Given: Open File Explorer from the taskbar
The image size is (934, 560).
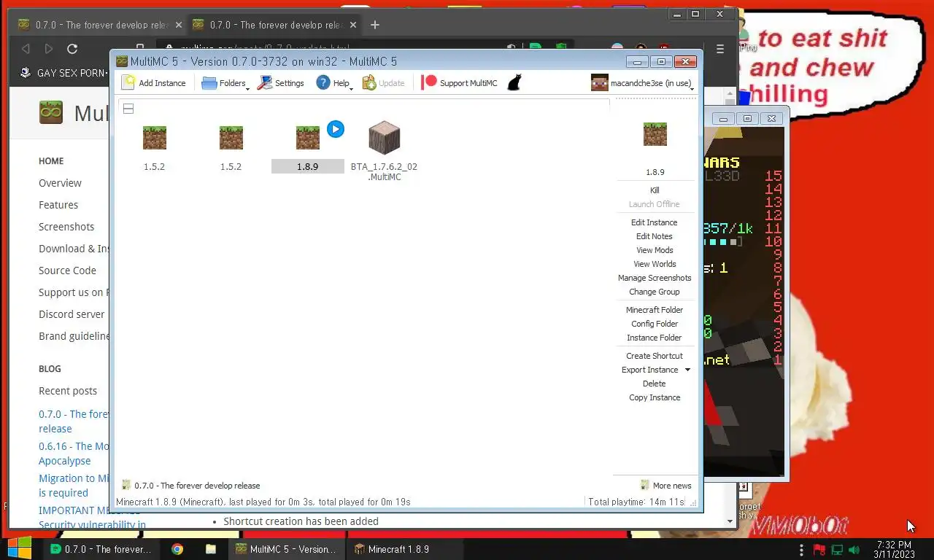Looking at the screenshot, I should tap(210, 549).
